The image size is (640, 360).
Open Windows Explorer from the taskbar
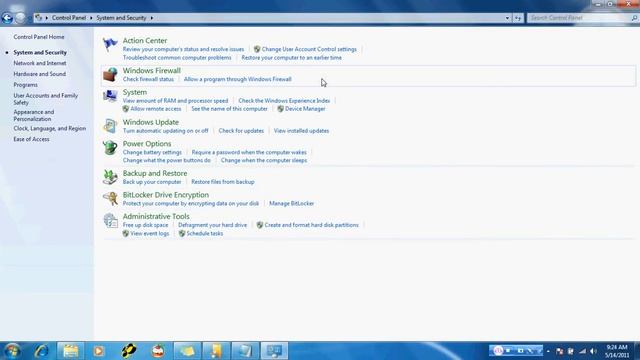(71, 351)
